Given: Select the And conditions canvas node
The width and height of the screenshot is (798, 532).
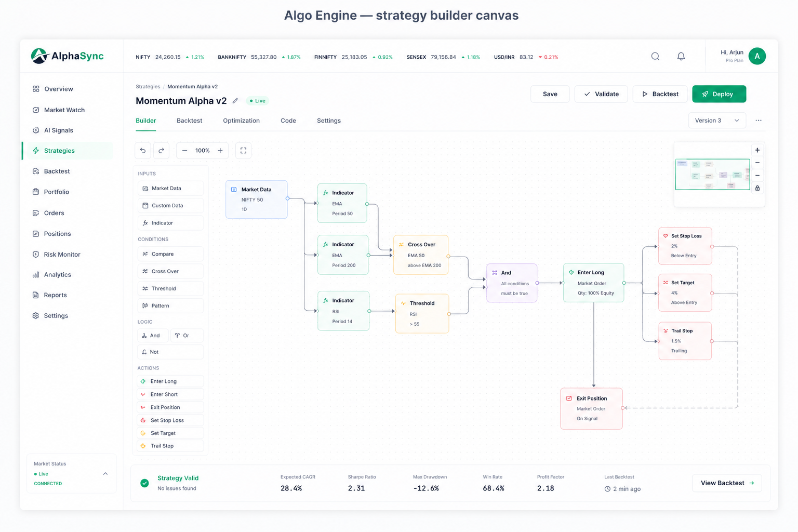Looking at the screenshot, I should click(512, 283).
